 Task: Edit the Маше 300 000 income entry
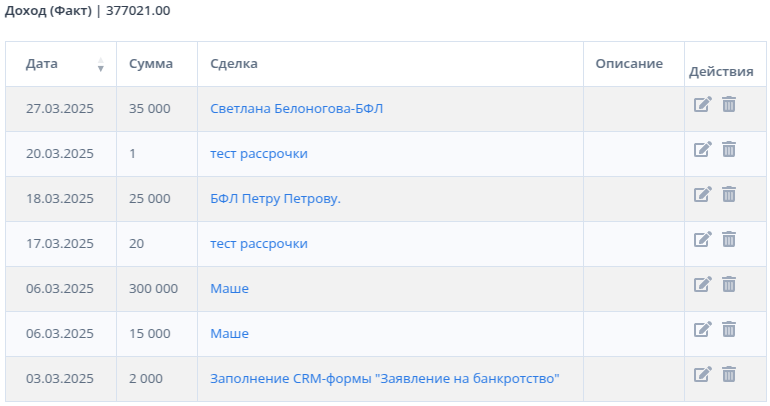[x=702, y=284]
